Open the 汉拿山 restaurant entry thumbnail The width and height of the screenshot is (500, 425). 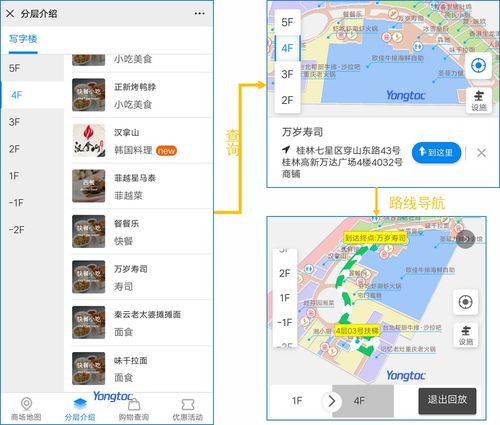click(x=89, y=140)
